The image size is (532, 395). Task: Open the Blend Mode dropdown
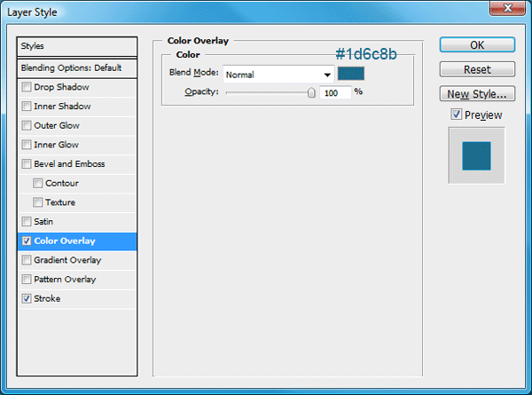[x=278, y=75]
